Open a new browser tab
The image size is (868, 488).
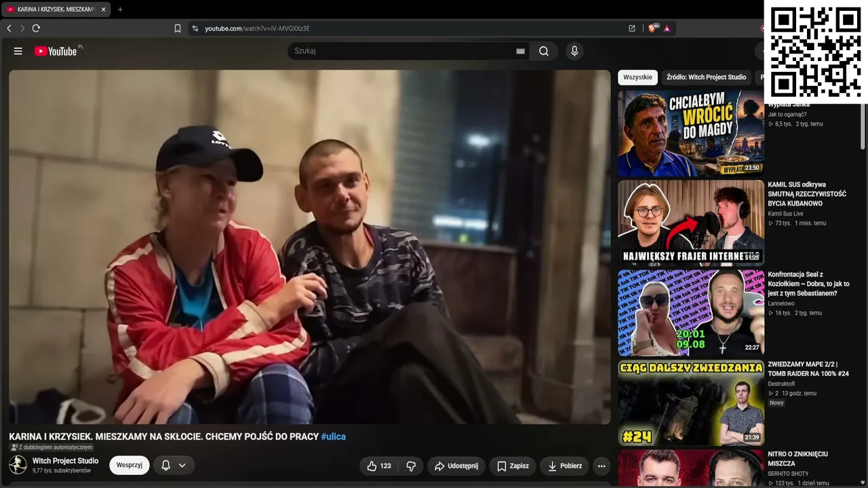[120, 9]
